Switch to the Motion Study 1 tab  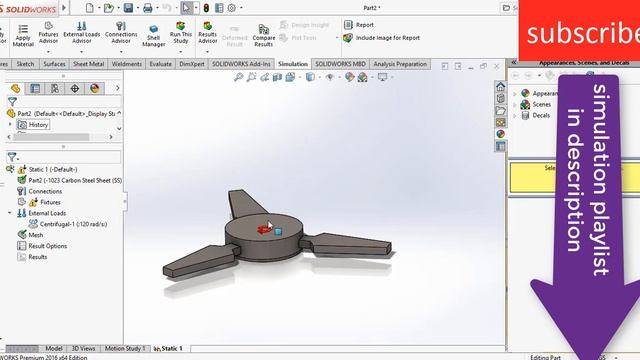click(125, 349)
